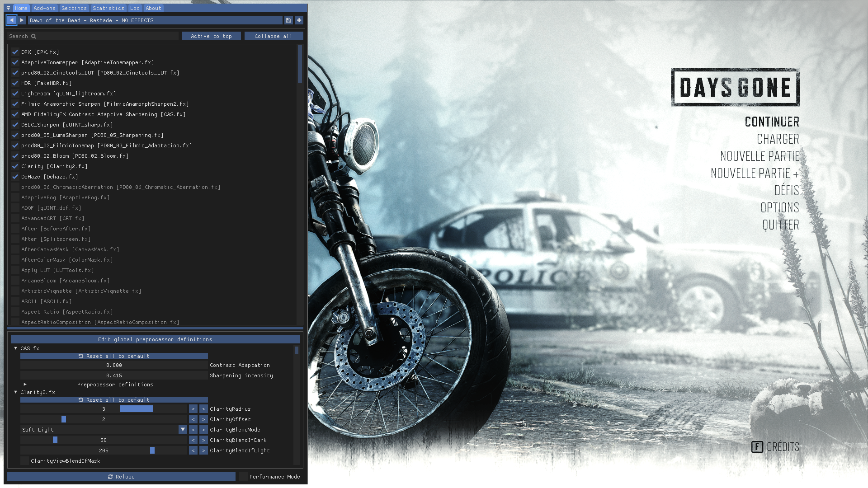
Task: Collapse the Clarity2.fx section
Action: (x=16, y=392)
